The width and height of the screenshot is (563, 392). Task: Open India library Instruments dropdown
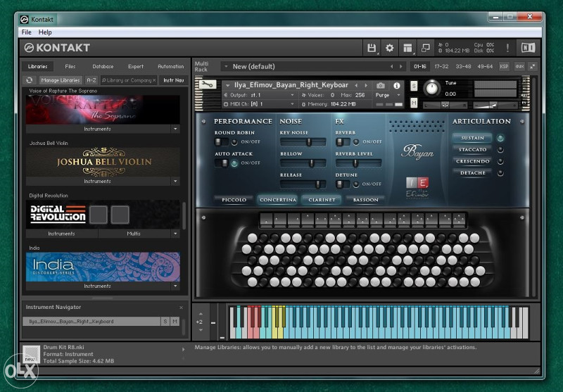[175, 286]
